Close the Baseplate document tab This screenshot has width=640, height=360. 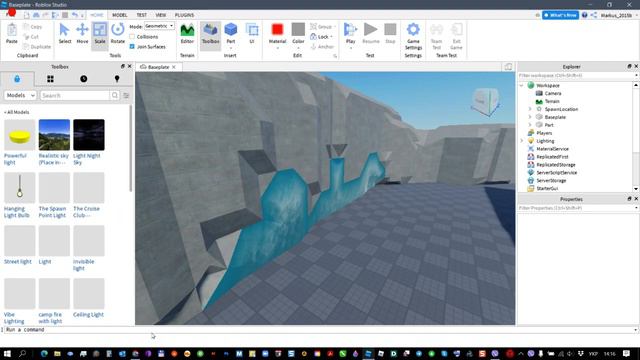point(174,67)
